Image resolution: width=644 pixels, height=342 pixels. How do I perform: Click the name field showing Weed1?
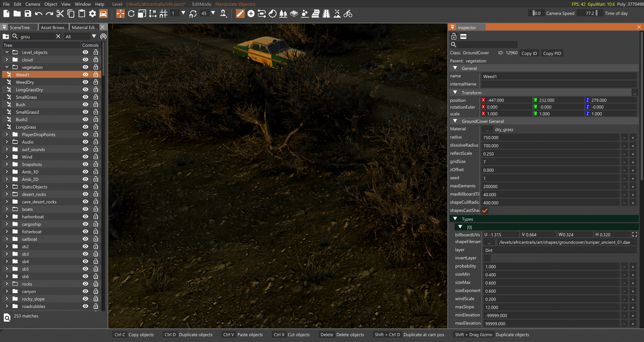click(x=559, y=76)
